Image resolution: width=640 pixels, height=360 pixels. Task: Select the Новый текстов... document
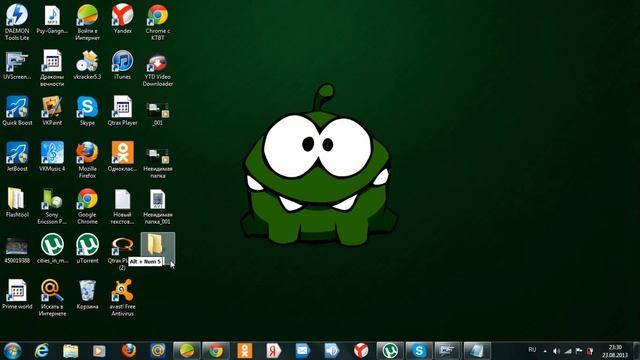pyautogui.click(x=122, y=206)
